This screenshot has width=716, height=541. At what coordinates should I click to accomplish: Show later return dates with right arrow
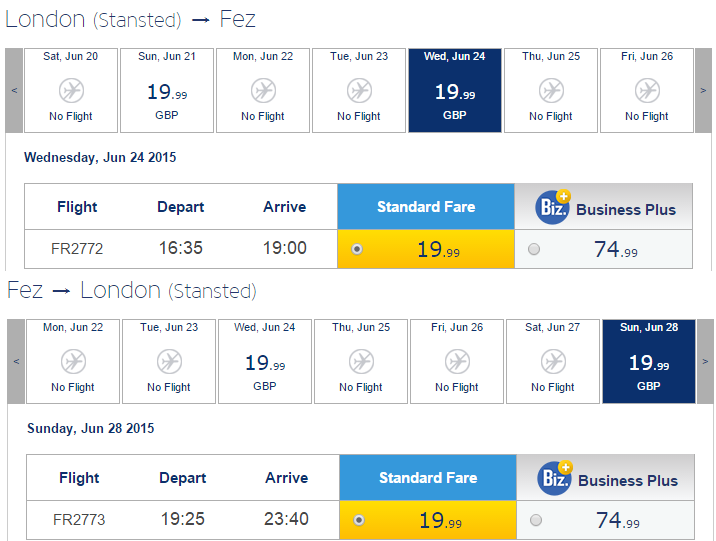[x=705, y=361]
